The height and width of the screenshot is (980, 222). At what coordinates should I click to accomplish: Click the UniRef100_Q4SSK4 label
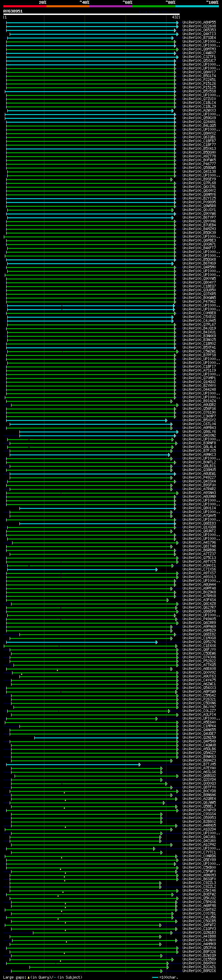(x=199, y=481)
